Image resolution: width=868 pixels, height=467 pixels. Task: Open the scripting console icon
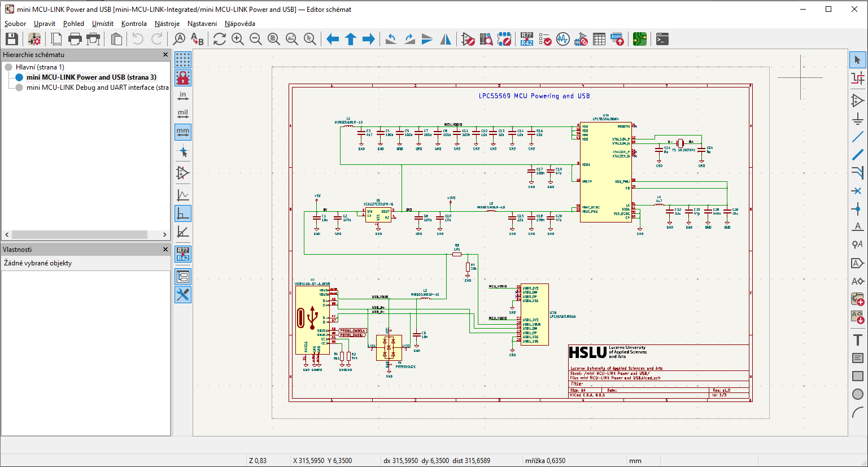[x=662, y=39]
